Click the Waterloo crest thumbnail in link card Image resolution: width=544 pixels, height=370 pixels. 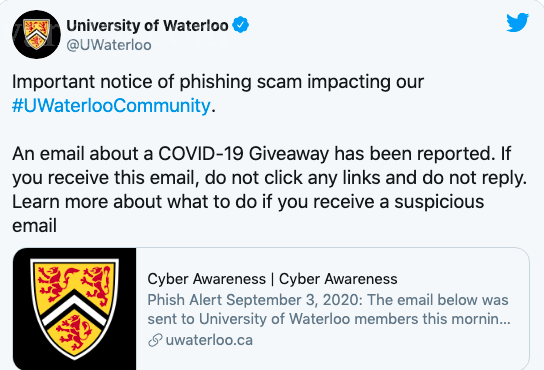tap(75, 309)
